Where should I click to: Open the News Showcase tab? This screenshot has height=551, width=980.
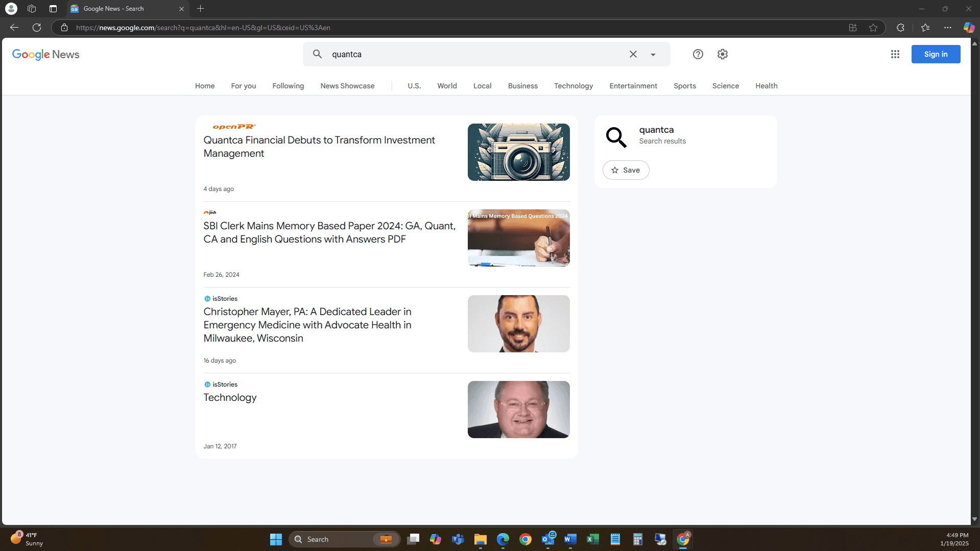tap(347, 86)
